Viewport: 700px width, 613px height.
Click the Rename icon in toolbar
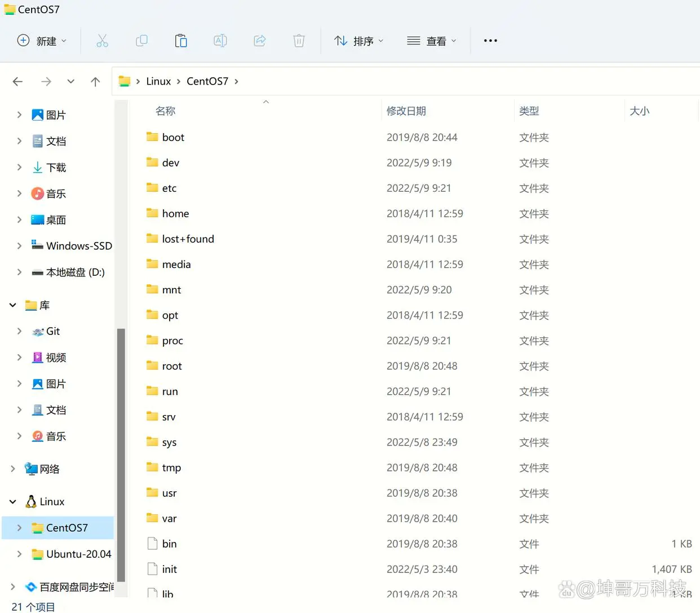220,41
